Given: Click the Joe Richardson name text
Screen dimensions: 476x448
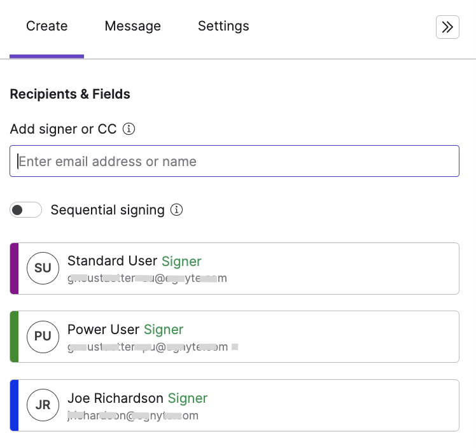Looking at the screenshot, I should pos(115,398).
